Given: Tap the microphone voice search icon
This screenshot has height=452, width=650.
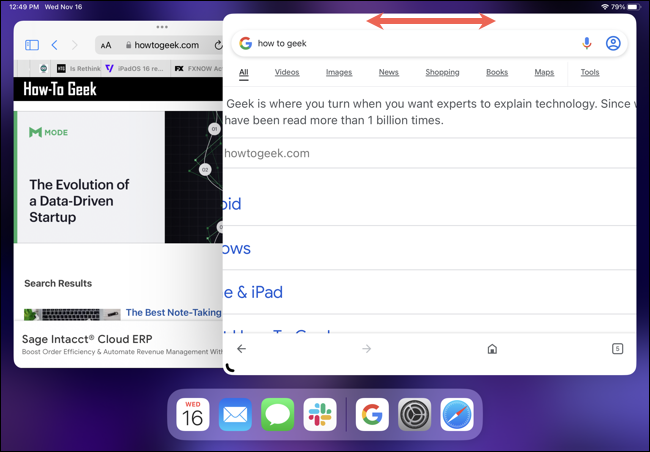Looking at the screenshot, I should (587, 43).
